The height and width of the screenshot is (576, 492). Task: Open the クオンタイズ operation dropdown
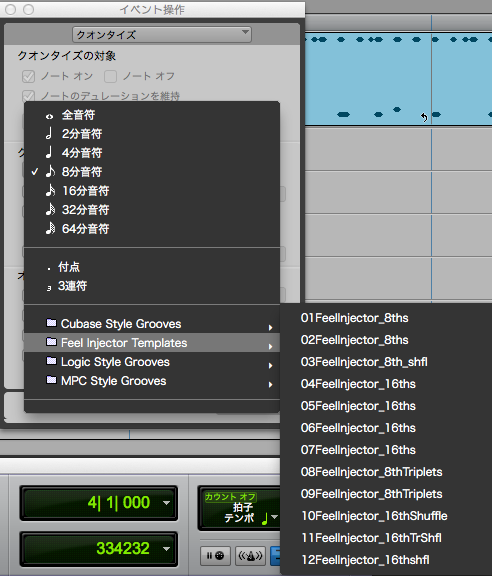162,35
